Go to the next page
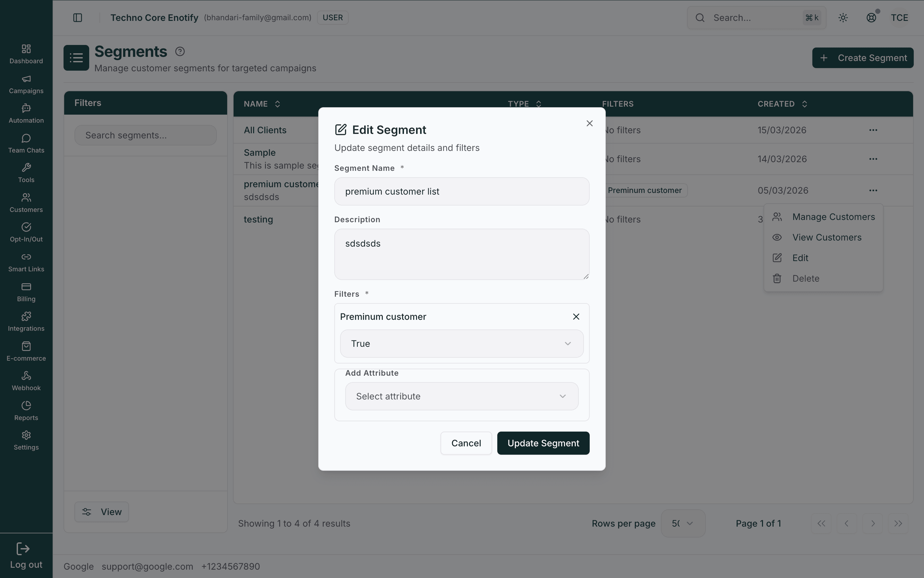The image size is (924, 578). tap(872, 523)
